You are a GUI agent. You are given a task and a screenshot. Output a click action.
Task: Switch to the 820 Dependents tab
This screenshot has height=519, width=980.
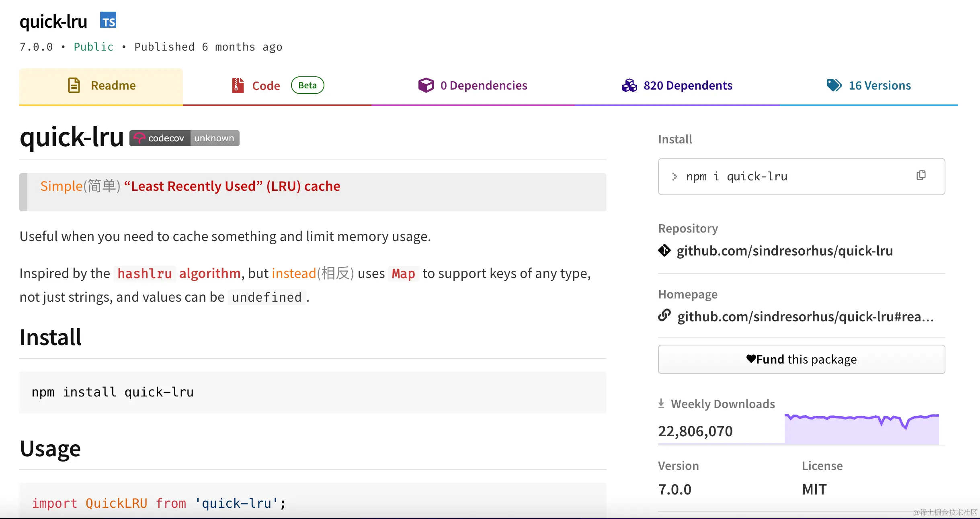(x=687, y=85)
